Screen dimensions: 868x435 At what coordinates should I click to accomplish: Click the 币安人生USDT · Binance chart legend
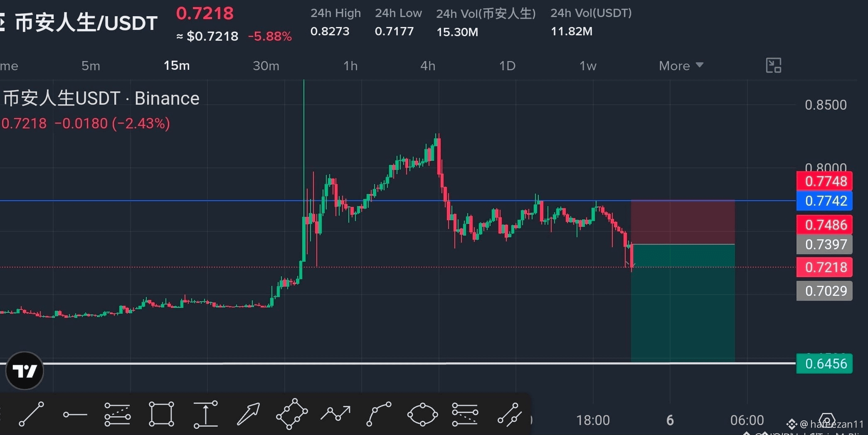coord(101,98)
